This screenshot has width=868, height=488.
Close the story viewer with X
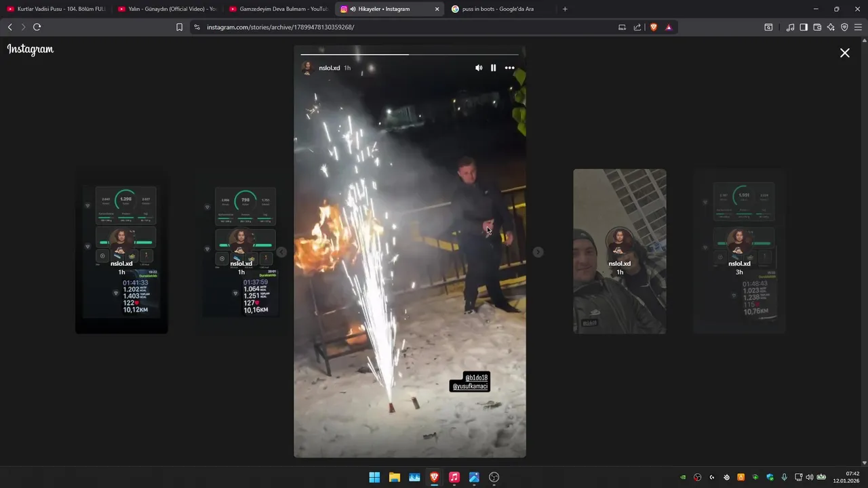coord(845,53)
